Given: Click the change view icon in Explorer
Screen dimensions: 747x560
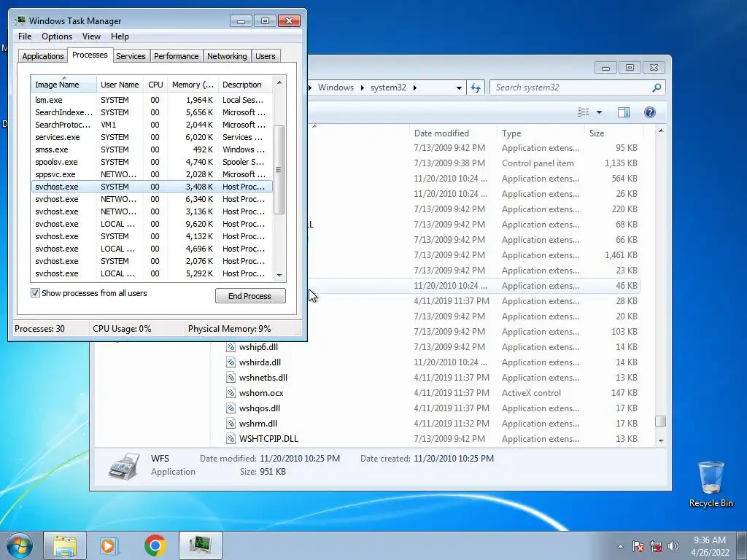Looking at the screenshot, I should 583,112.
